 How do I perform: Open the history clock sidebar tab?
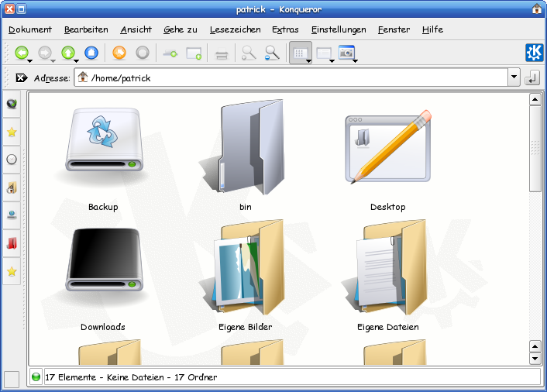pyautogui.click(x=12, y=160)
